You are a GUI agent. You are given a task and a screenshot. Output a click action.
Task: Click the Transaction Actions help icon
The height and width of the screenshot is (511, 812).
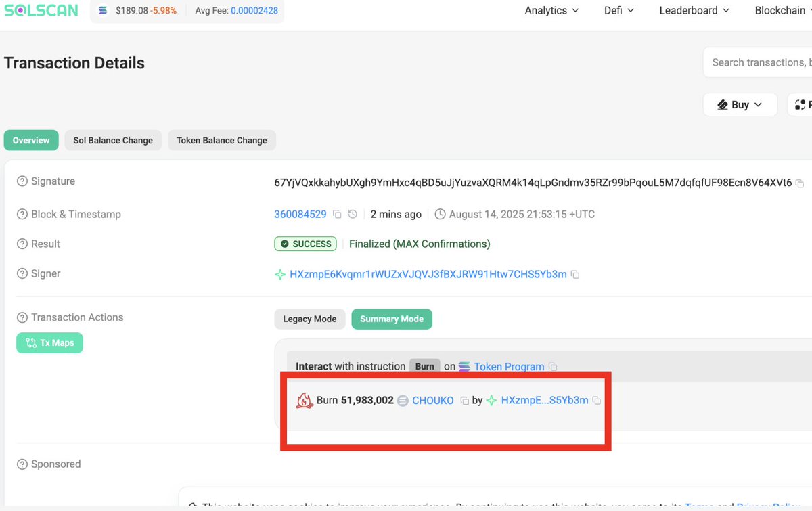pos(22,317)
